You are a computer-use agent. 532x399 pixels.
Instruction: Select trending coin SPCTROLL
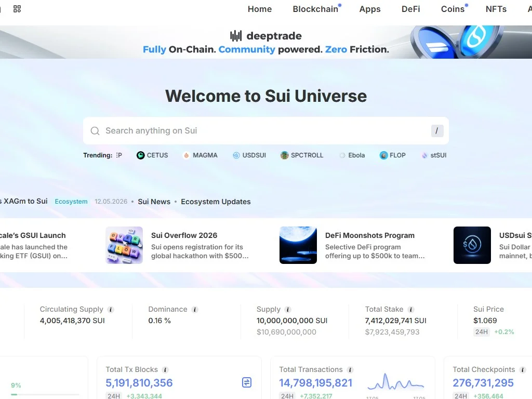click(x=302, y=155)
